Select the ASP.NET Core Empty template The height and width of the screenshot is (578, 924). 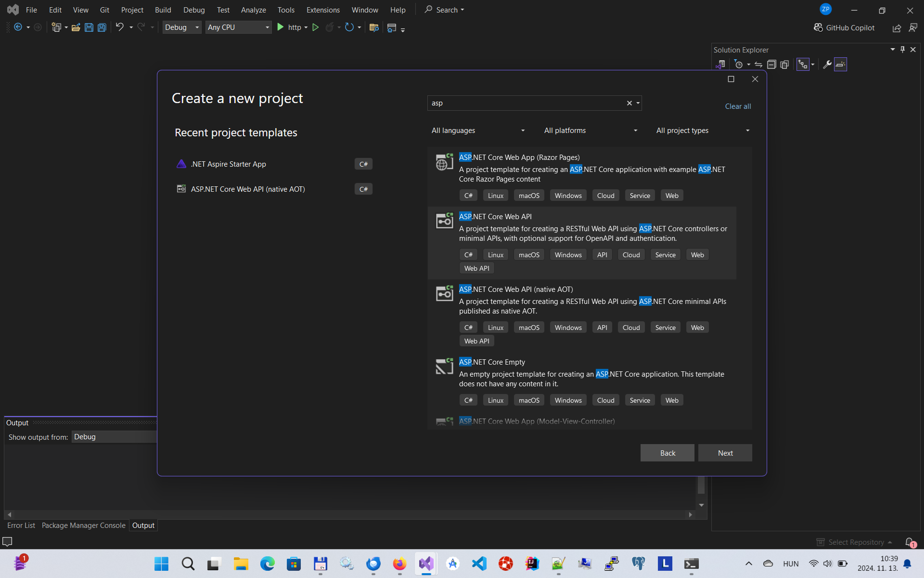[x=582, y=381]
